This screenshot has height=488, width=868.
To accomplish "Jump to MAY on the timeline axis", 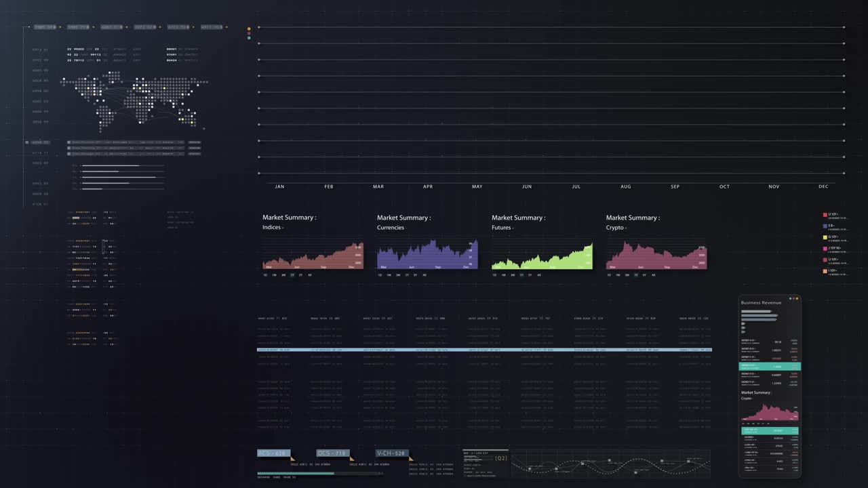I will (x=477, y=186).
